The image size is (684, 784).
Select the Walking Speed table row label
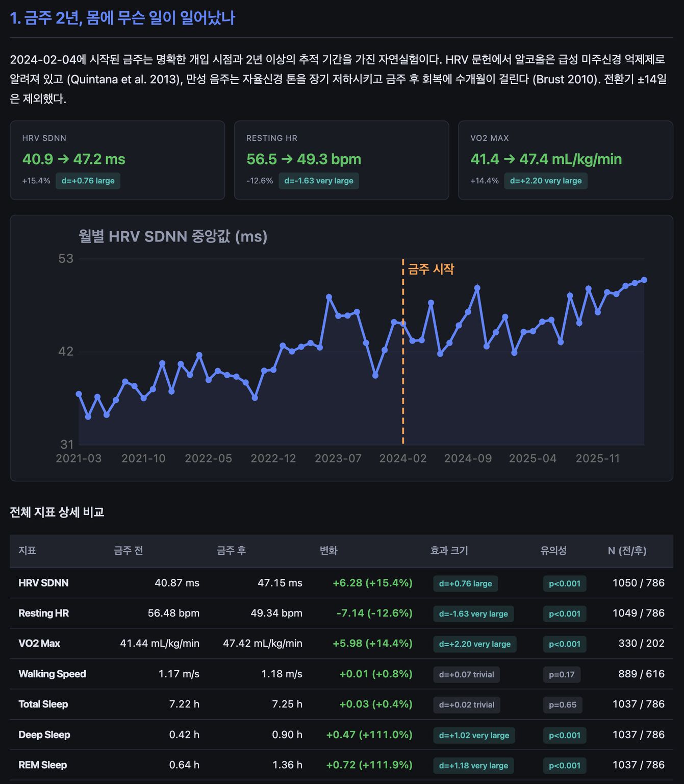[x=52, y=674]
